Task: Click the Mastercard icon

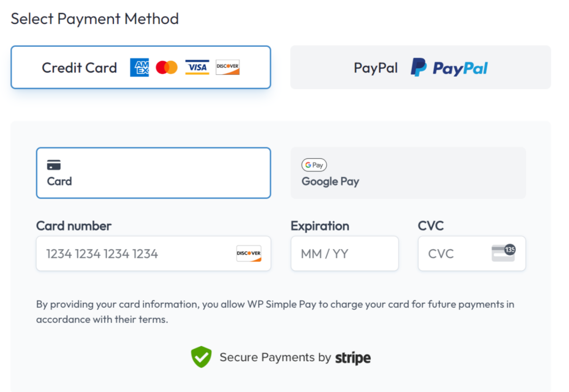Action: point(166,67)
